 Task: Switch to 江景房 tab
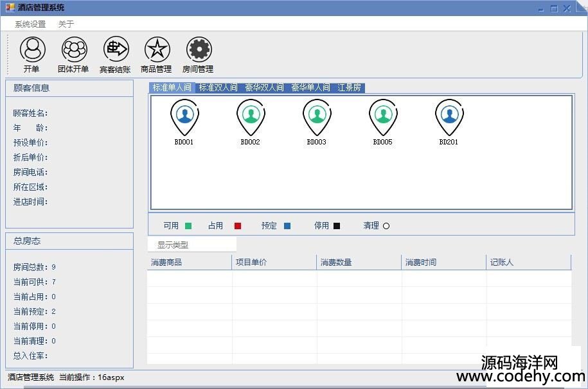(x=349, y=88)
